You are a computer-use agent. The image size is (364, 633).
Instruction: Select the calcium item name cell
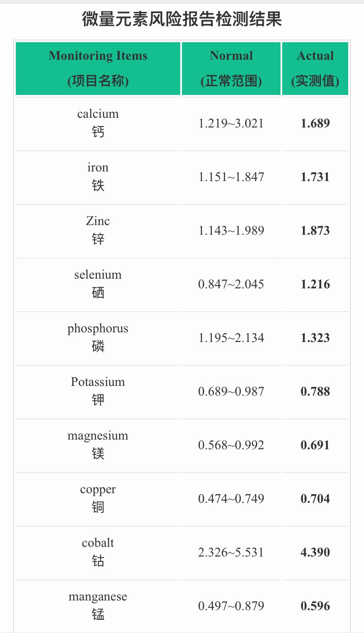coord(98,123)
